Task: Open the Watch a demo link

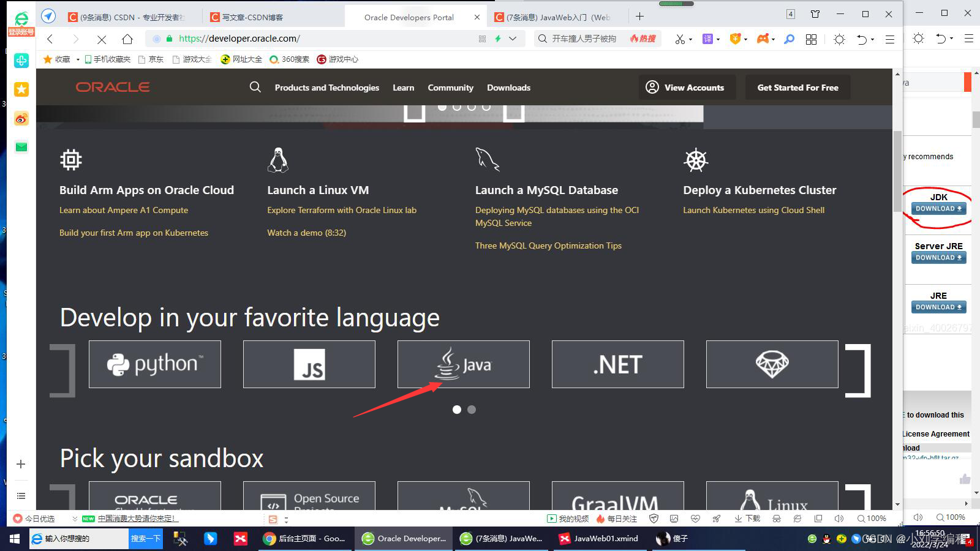Action: (306, 233)
